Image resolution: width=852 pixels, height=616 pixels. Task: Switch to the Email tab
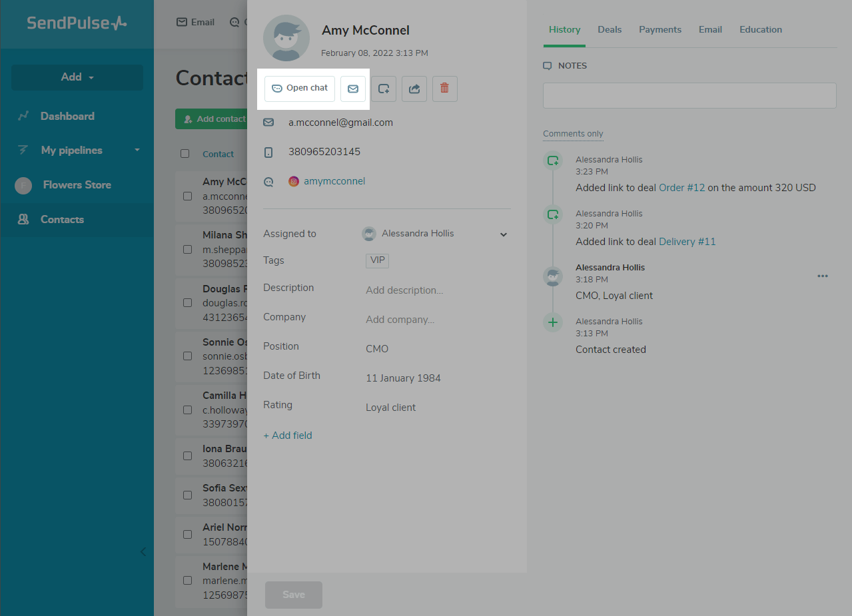tap(710, 29)
